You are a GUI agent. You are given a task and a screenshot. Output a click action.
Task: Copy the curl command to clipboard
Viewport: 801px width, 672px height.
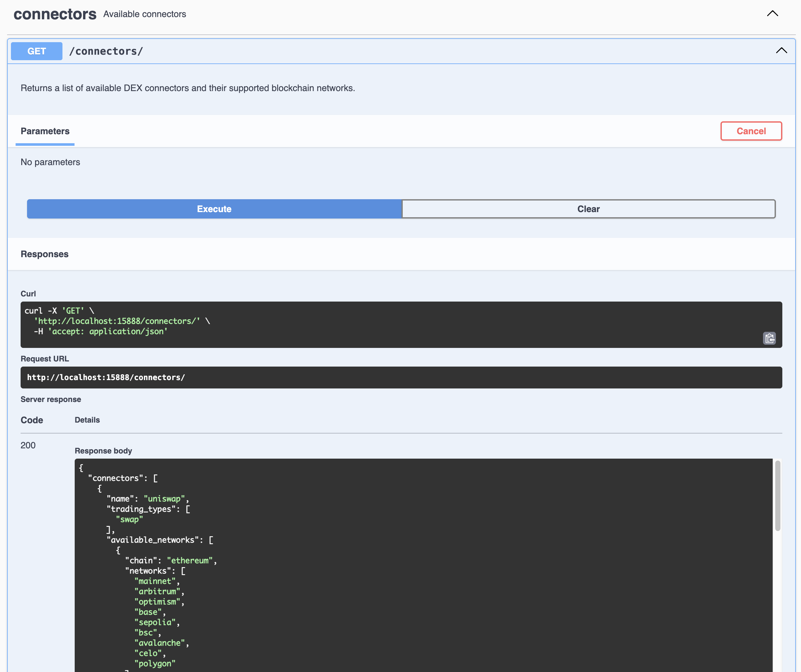coord(769,338)
